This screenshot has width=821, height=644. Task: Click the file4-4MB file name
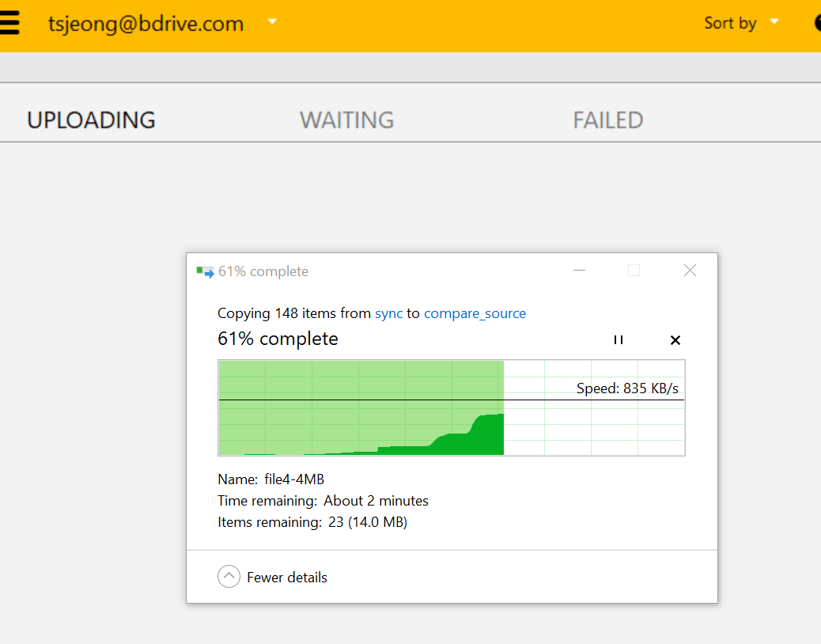point(294,479)
